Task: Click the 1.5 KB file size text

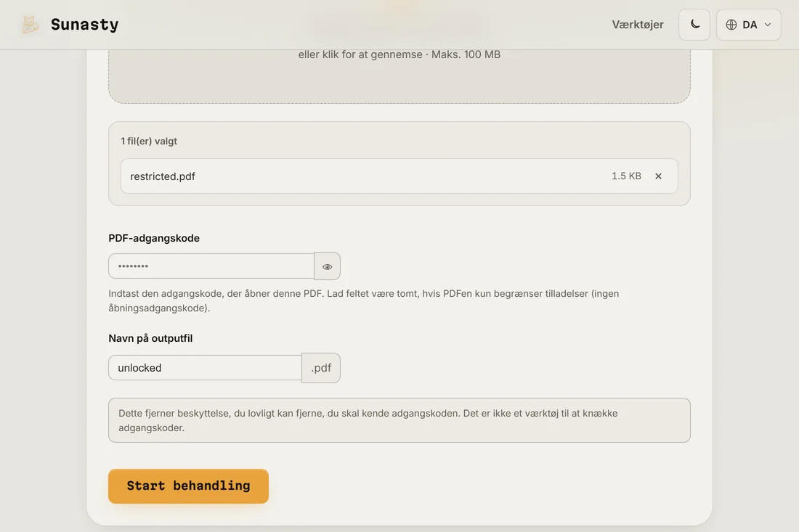Action: click(626, 176)
